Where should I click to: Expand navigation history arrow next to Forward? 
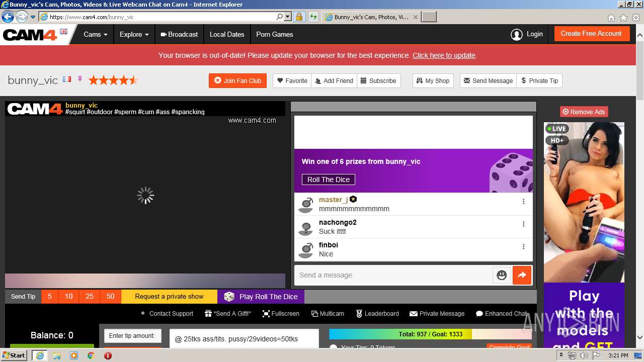pyautogui.click(x=33, y=17)
